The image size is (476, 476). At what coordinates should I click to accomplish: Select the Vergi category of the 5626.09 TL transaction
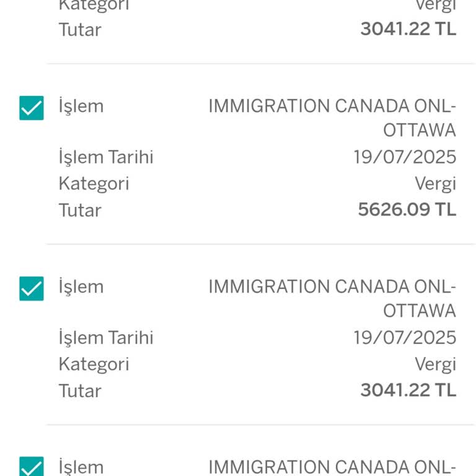tap(435, 183)
